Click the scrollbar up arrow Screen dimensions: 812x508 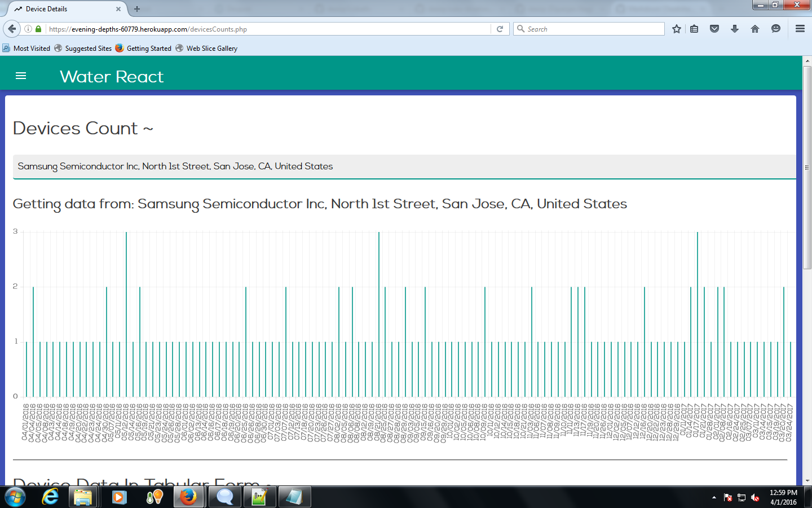807,60
